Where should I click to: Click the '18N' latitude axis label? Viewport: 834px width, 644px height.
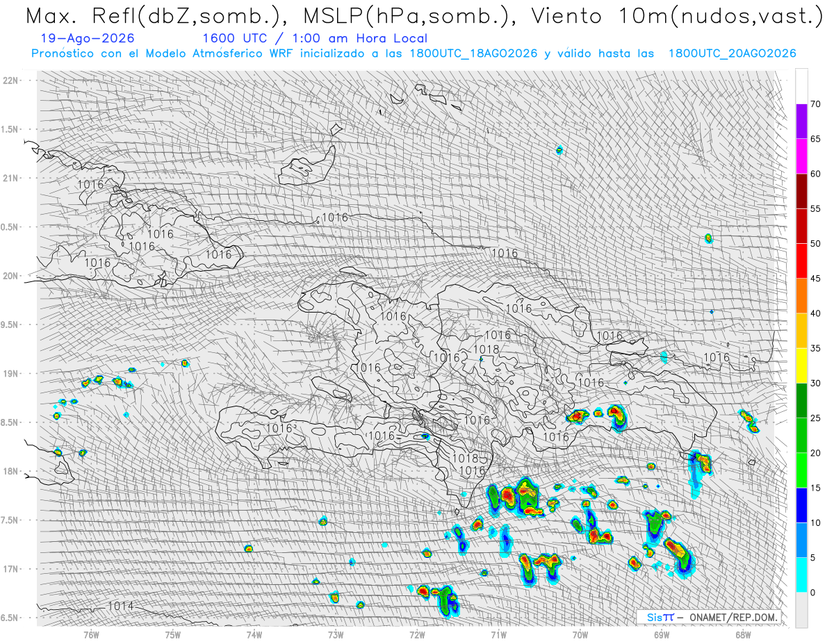[x=12, y=471]
